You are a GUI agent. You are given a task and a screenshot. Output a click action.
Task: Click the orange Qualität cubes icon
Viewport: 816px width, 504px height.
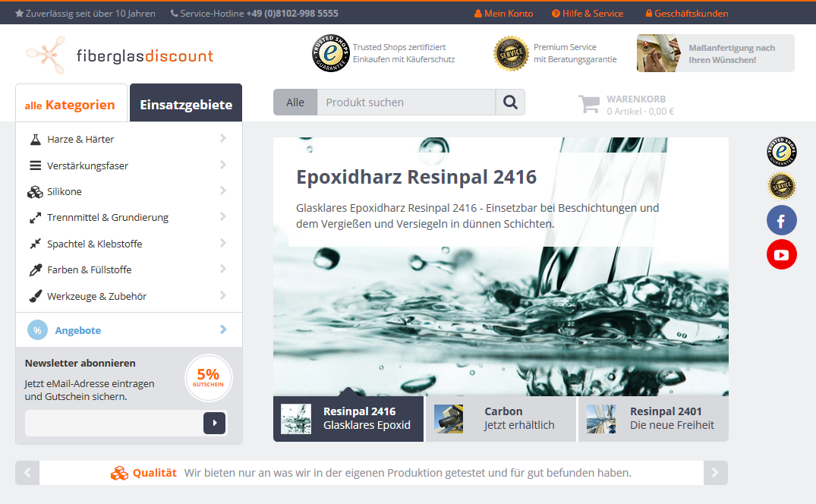click(x=119, y=474)
